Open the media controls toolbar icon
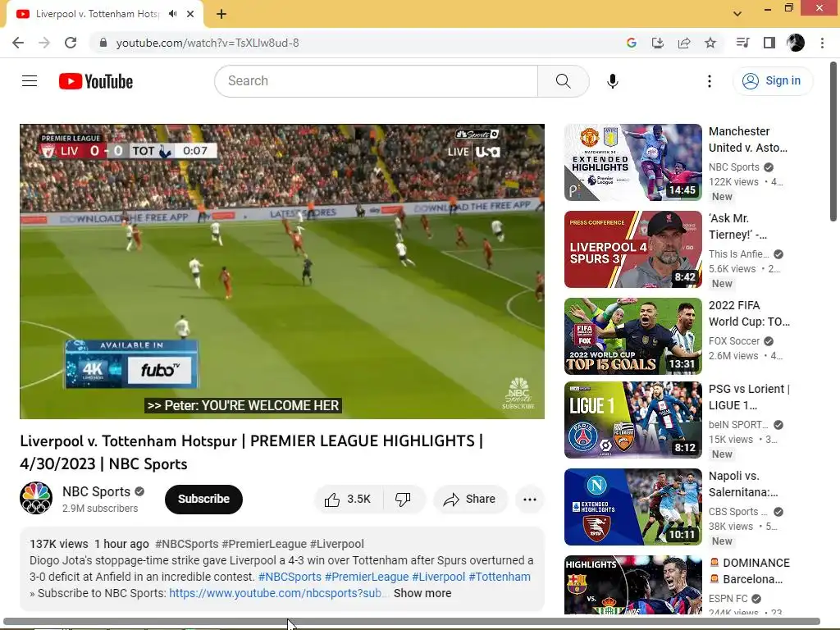The width and height of the screenshot is (840, 630). point(743,43)
